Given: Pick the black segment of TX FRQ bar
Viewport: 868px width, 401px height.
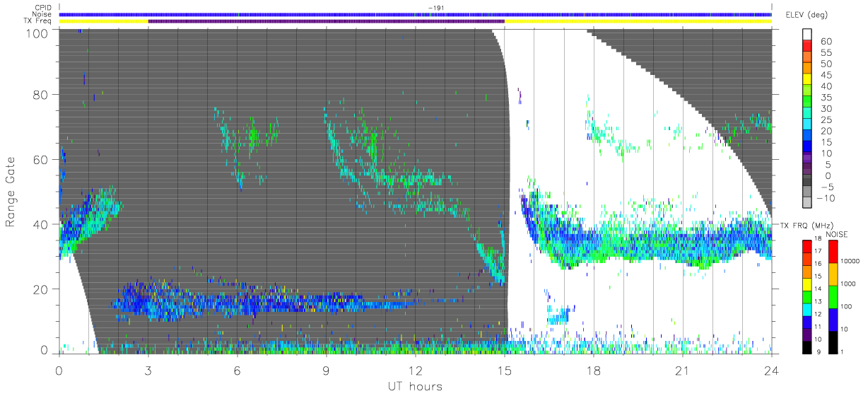Looking at the screenshot, I should click(807, 347).
